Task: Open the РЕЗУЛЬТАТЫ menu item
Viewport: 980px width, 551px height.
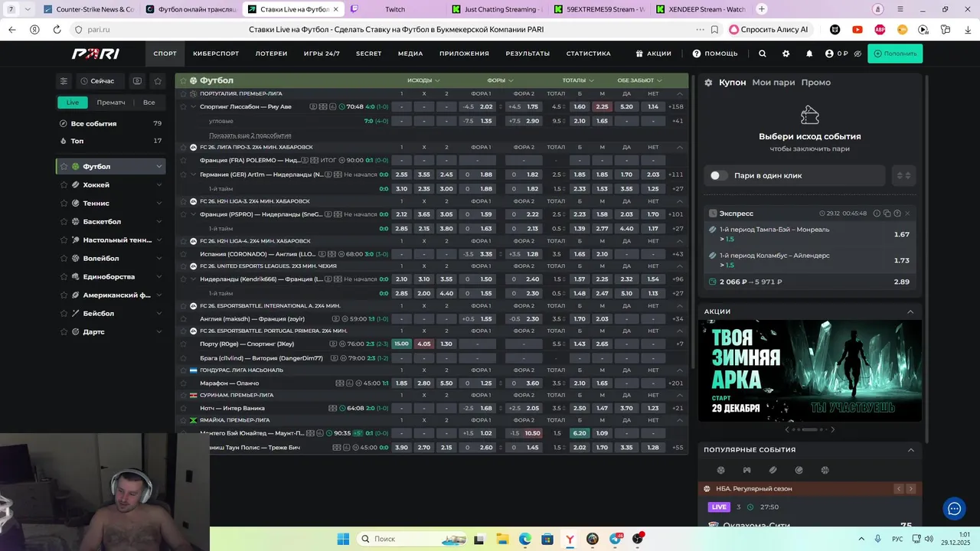Action: (528, 54)
